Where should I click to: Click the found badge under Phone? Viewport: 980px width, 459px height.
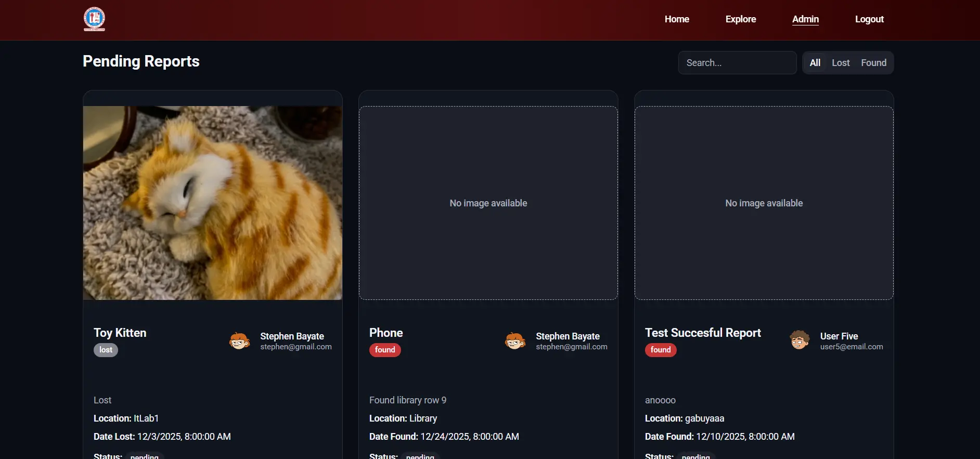(385, 350)
